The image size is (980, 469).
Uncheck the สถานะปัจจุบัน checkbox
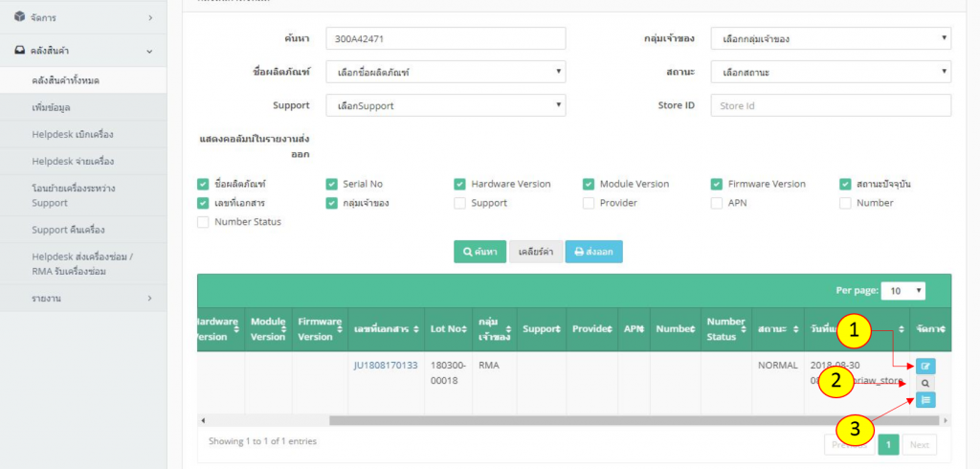point(845,184)
